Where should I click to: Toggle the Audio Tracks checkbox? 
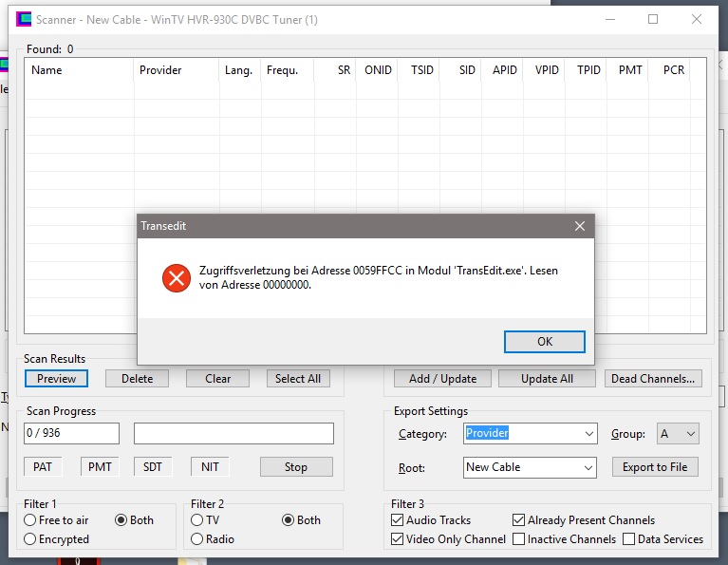coord(398,520)
